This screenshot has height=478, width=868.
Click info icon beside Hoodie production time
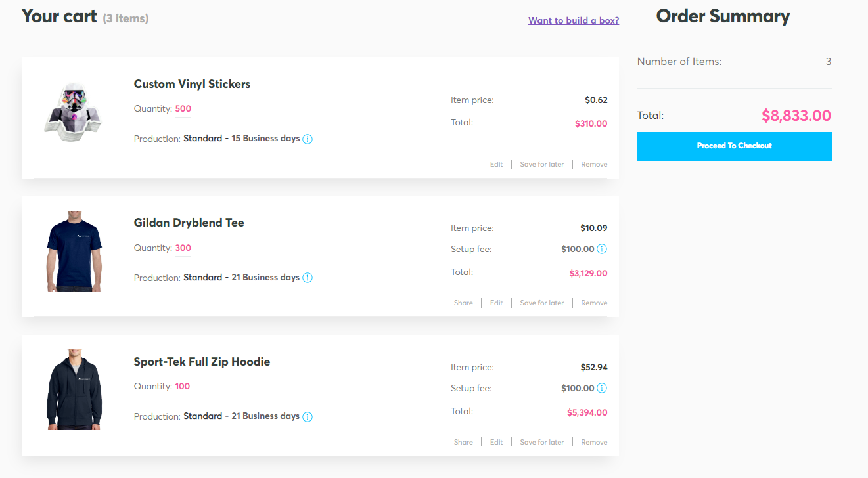[x=308, y=417]
